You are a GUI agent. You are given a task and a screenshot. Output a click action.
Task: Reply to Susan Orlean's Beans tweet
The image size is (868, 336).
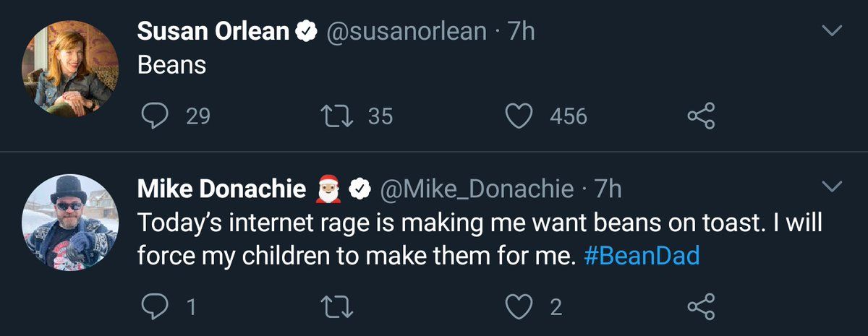click(154, 116)
